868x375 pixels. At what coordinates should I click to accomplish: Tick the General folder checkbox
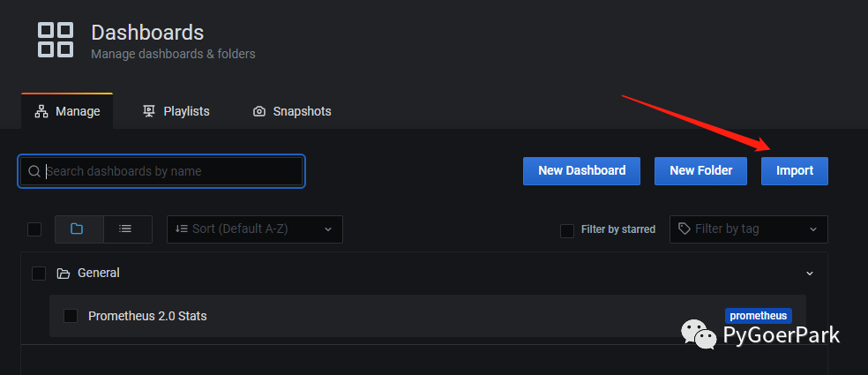pyautogui.click(x=39, y=274)
